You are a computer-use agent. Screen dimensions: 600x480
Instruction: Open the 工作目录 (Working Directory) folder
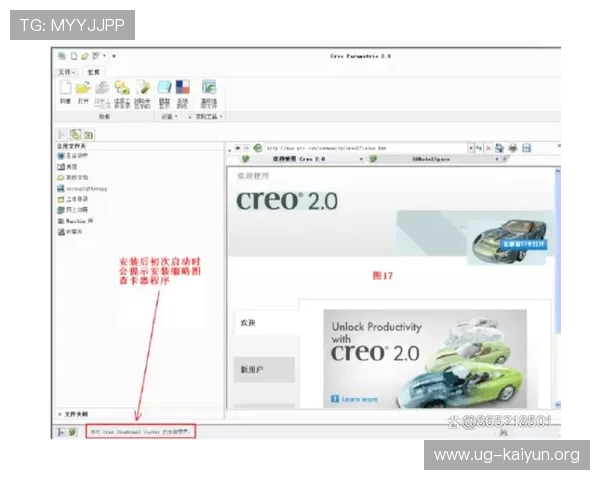click(x=73, y=199)
